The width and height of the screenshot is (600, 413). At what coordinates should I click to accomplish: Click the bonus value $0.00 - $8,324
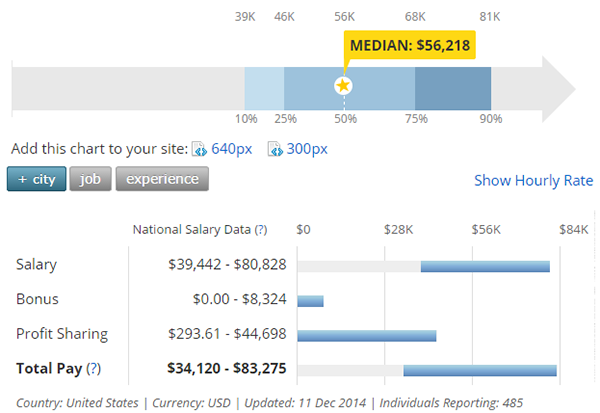pyautogui.click(x=240, y=299)
